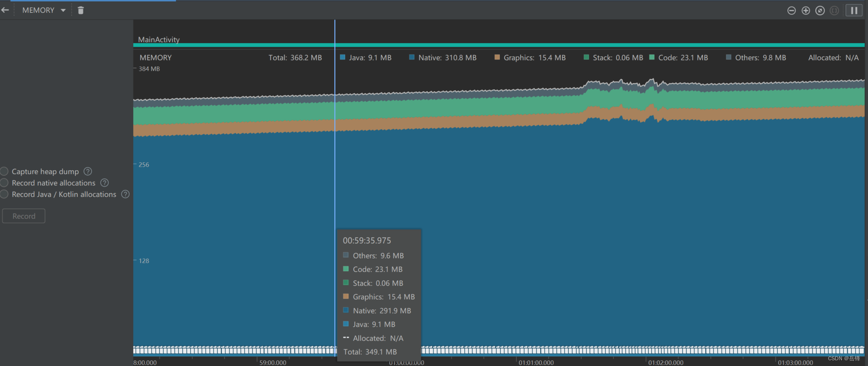
Task: Click the 'Allocated: N/A' legend text
Action: point(833,57)
